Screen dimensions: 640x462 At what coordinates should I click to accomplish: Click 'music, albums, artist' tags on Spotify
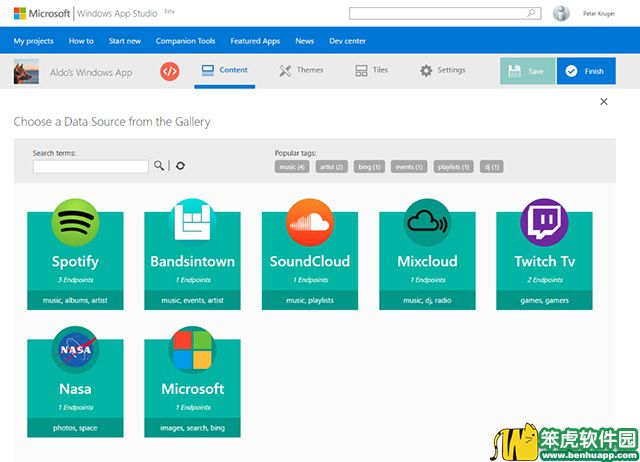click(75, 300)
